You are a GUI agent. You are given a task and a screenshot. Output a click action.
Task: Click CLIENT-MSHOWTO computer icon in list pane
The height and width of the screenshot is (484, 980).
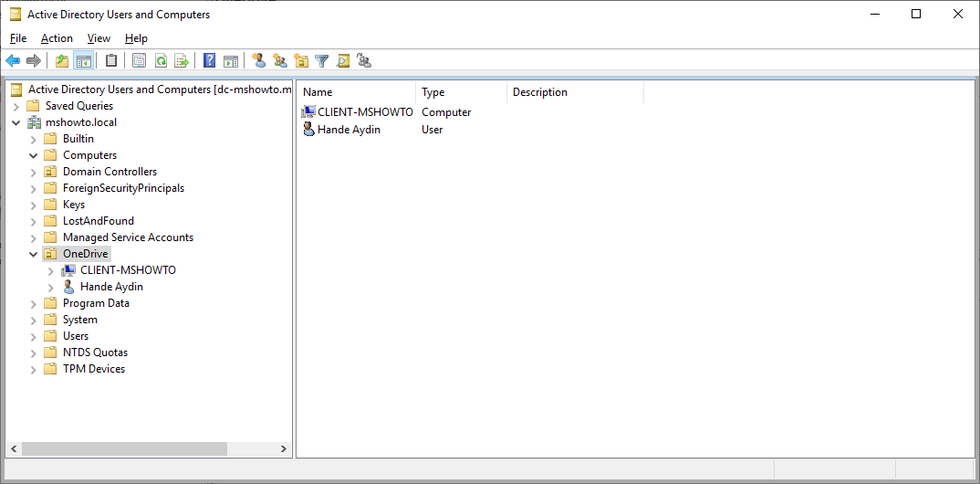[308, 112]
